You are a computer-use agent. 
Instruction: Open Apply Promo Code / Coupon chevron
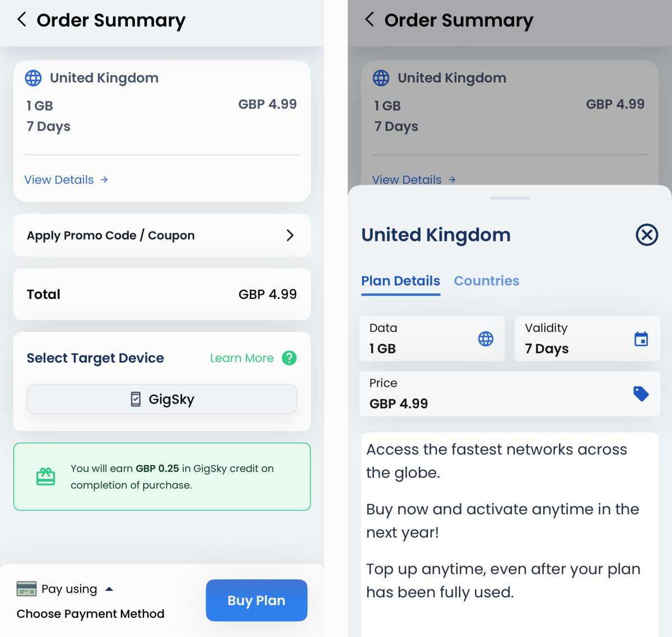pyautogui.click(x=290, y=235)
